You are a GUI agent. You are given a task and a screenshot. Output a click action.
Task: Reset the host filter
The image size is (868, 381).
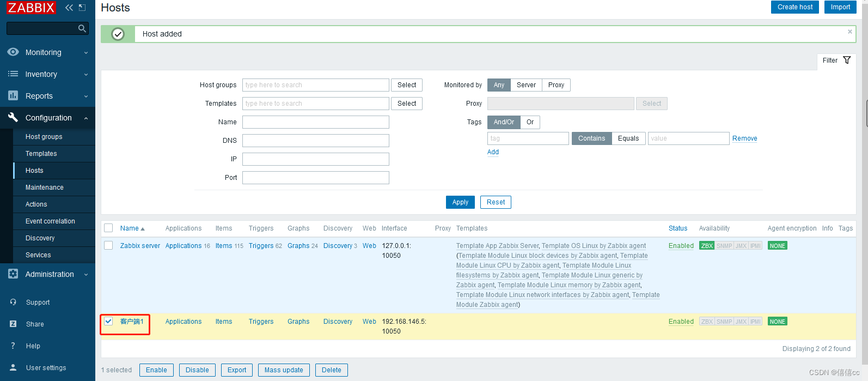tap(496, 202)
